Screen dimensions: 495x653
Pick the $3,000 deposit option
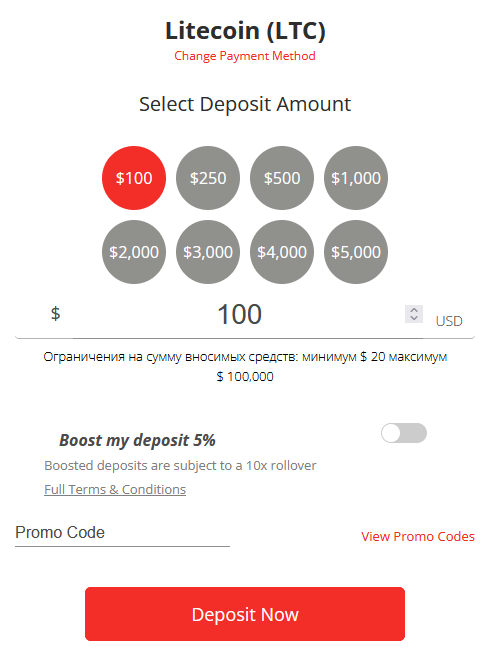pyautogui.click(x=208, y=252)
